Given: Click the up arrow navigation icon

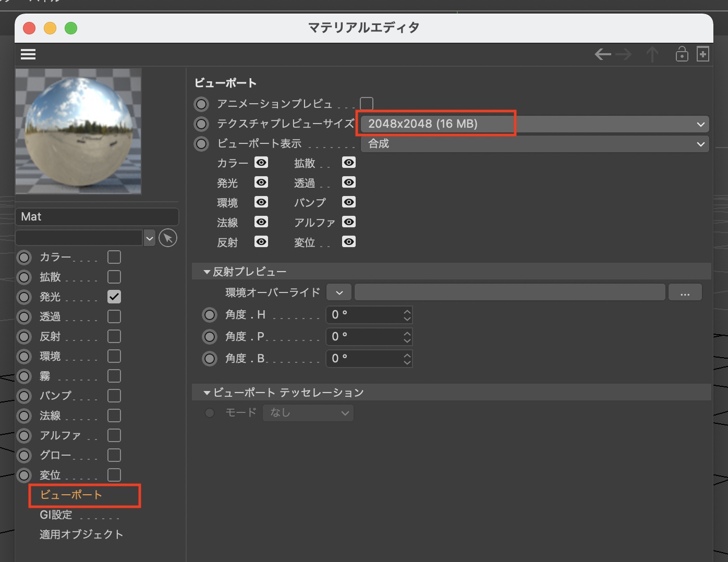Looking at the screenshot, I should (652, 54).
